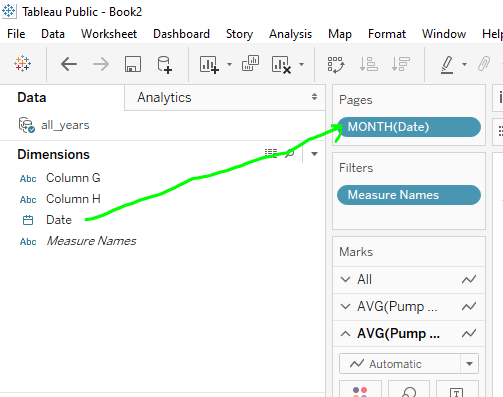The image size is (503, 397).
Task: Click the Marks card title
Action: tap(356, 252)
